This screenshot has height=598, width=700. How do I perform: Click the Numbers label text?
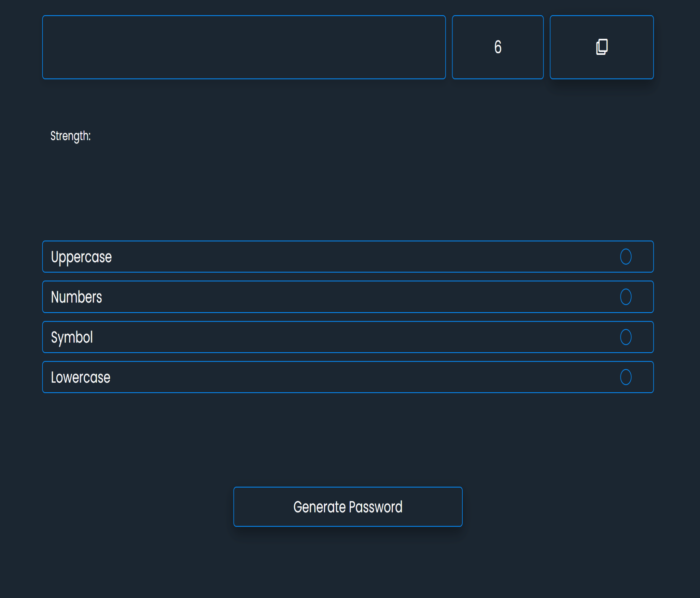(76, 297)
